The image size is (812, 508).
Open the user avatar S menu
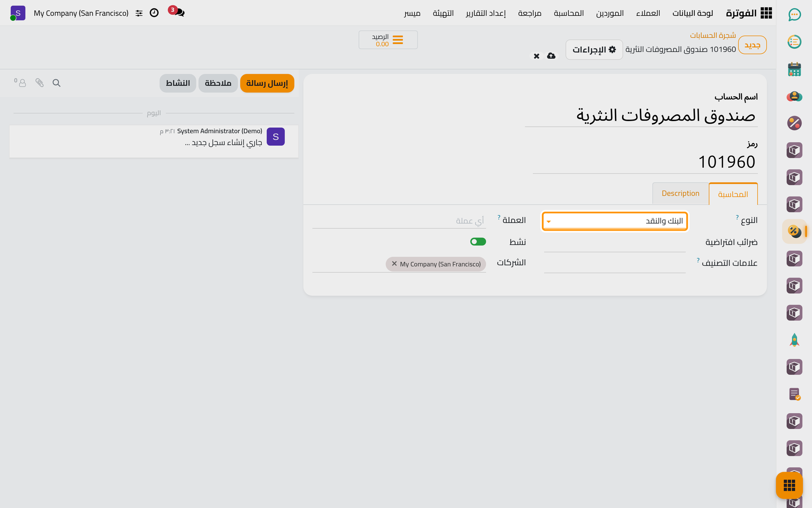pyautogui.click(x=17, y=13)
